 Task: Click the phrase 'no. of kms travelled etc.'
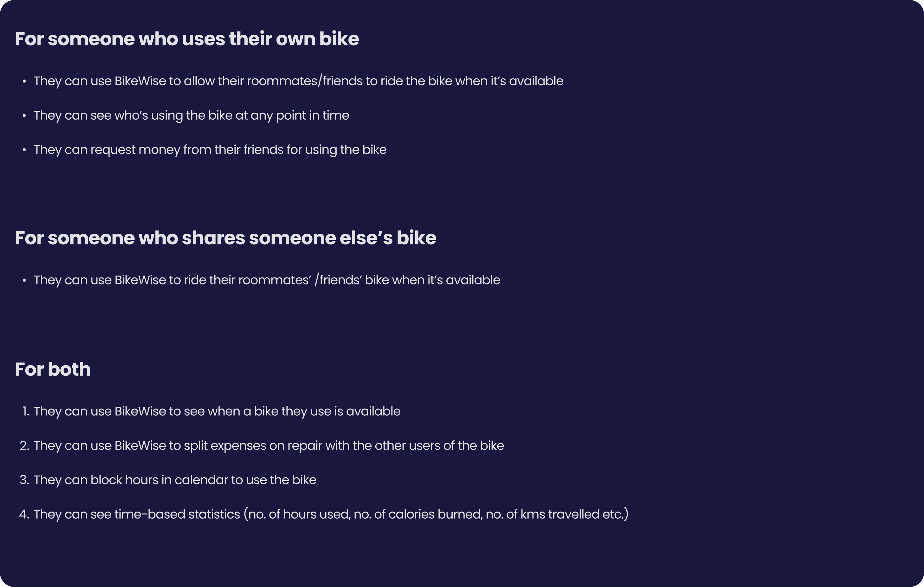[555, 515]
